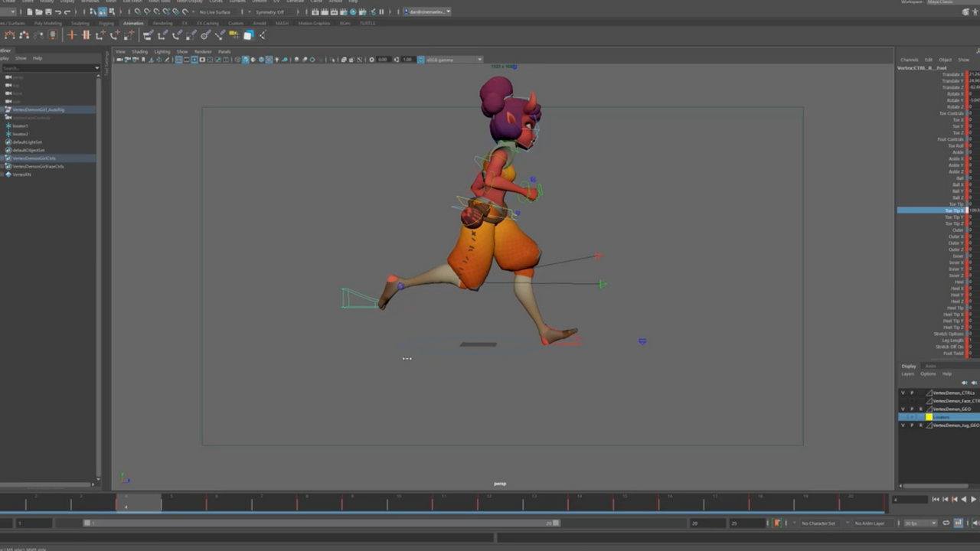The image size is (980, 551).
Task: Click the Set Key icon on the shelf
Action: click(71, 35)
